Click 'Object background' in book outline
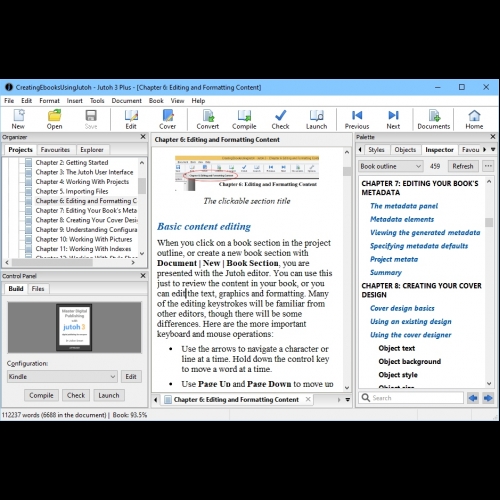 [x=410, y=362]
